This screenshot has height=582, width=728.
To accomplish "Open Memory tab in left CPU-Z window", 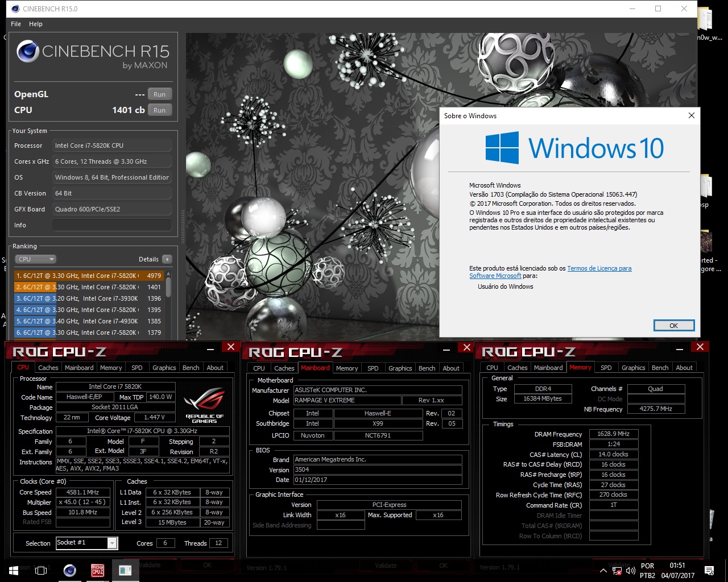I will pos(111,368).
